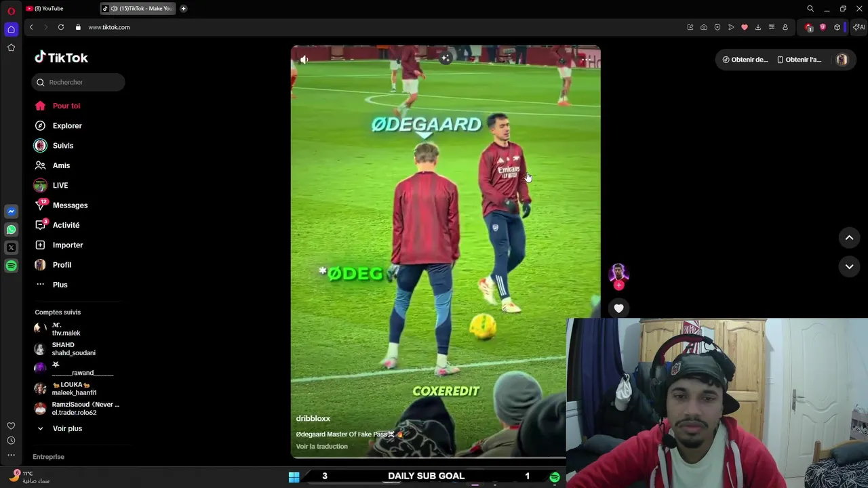Open the Aria AI button
The image size is (868, 488).
click(x=859, y=27)
